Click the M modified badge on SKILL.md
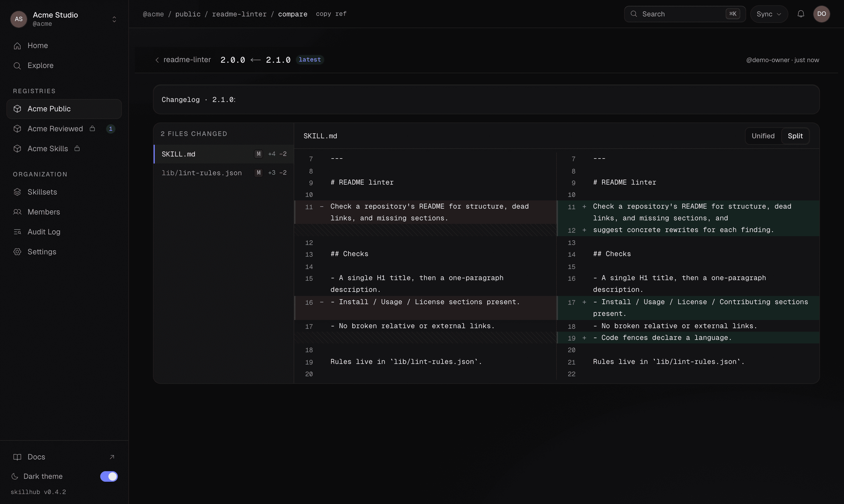The width and height of the screenshot is (844, 504). [258, 154]
